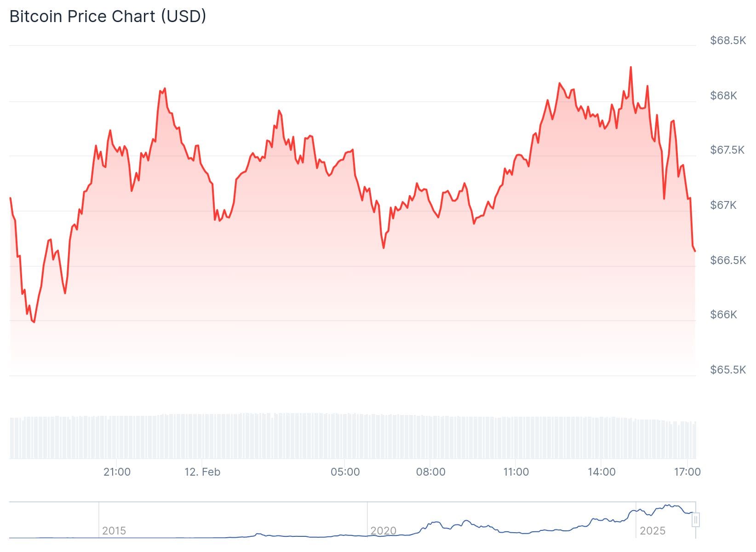Select the $67.5K price axis label
The width and height of the screenshot is (756, 552).
727,150
